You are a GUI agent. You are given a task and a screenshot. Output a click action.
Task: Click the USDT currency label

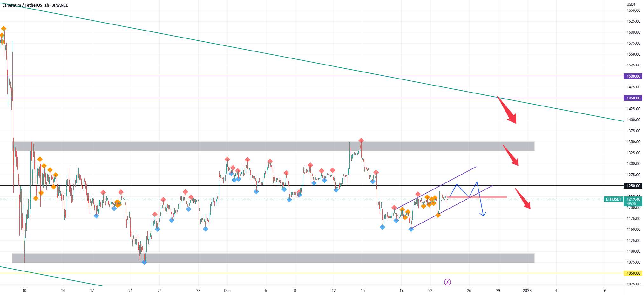pos(631,4)
